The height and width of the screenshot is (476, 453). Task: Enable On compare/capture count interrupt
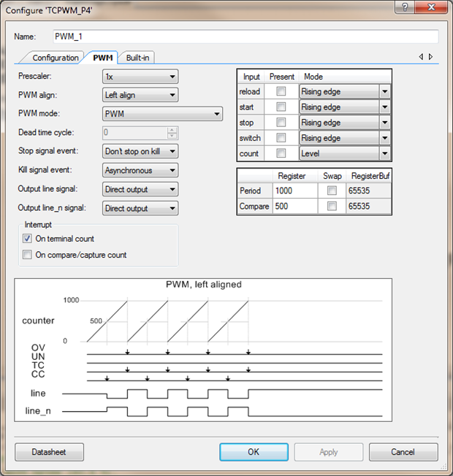click(x=28, y=255)
